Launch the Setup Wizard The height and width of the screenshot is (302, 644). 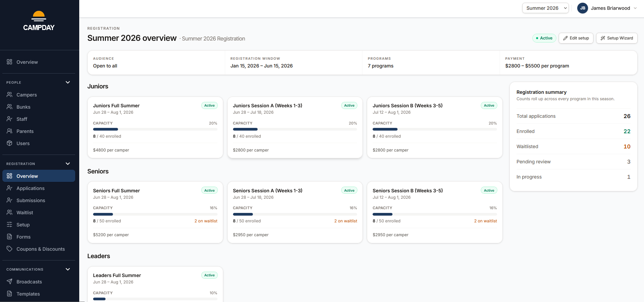617,38
